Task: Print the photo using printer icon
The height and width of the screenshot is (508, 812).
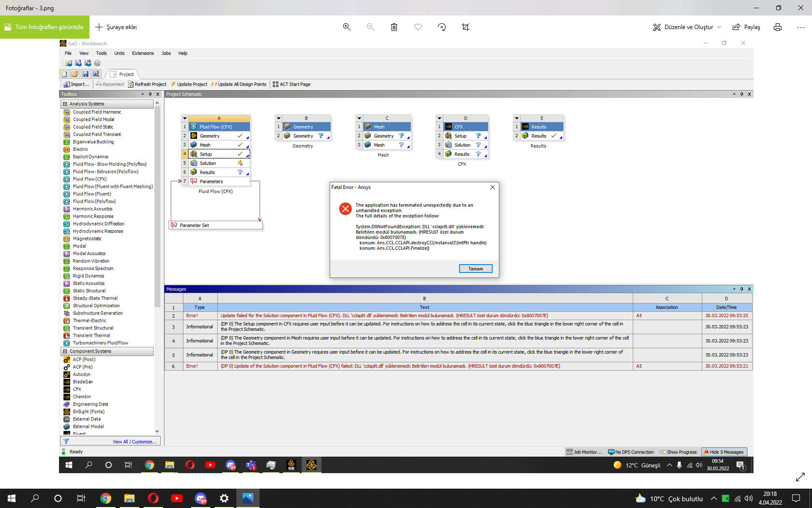Action: (x=777, y=27)
